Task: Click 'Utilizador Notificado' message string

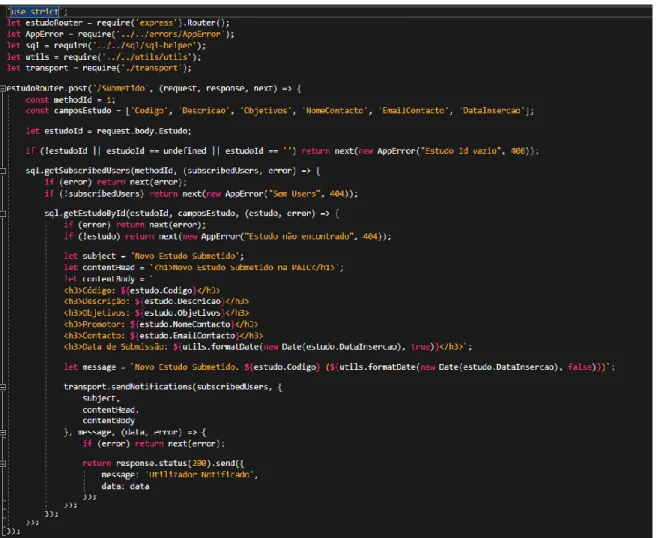Action: [x=200, y=475]
